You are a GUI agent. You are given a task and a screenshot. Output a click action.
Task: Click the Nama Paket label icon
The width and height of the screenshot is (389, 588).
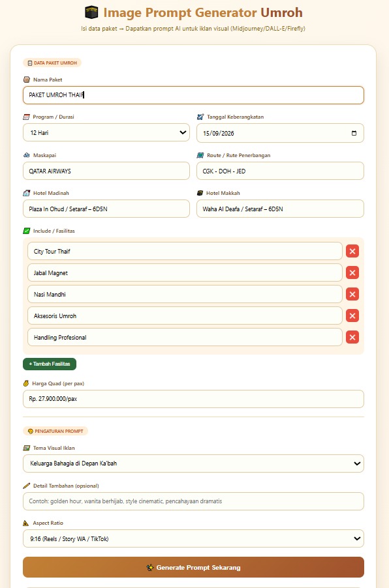[27, 80]
